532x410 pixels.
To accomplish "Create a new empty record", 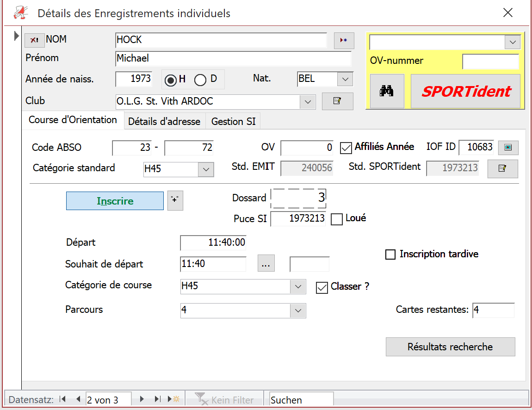I will pos(173,399).
